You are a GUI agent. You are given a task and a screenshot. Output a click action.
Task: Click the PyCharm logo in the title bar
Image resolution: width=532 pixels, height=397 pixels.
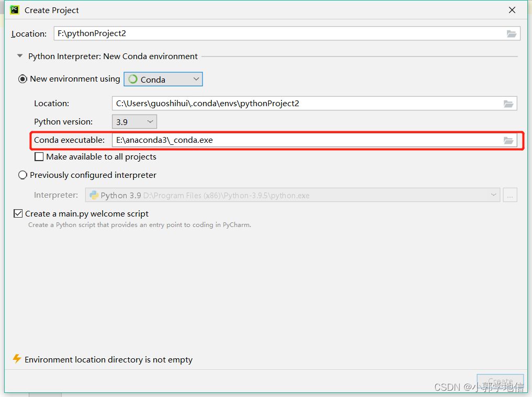click(x=15, y=10)
